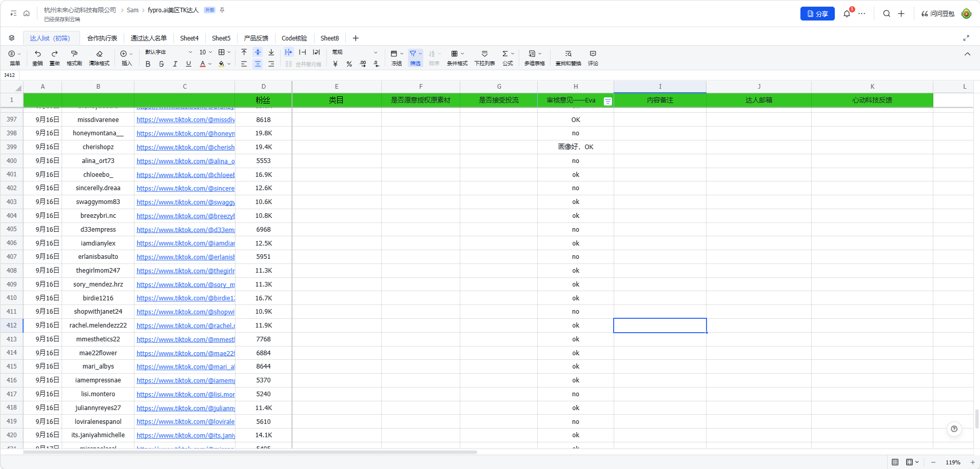Apply strikethrough formatting
980x469 pixels.
point(161,64)
